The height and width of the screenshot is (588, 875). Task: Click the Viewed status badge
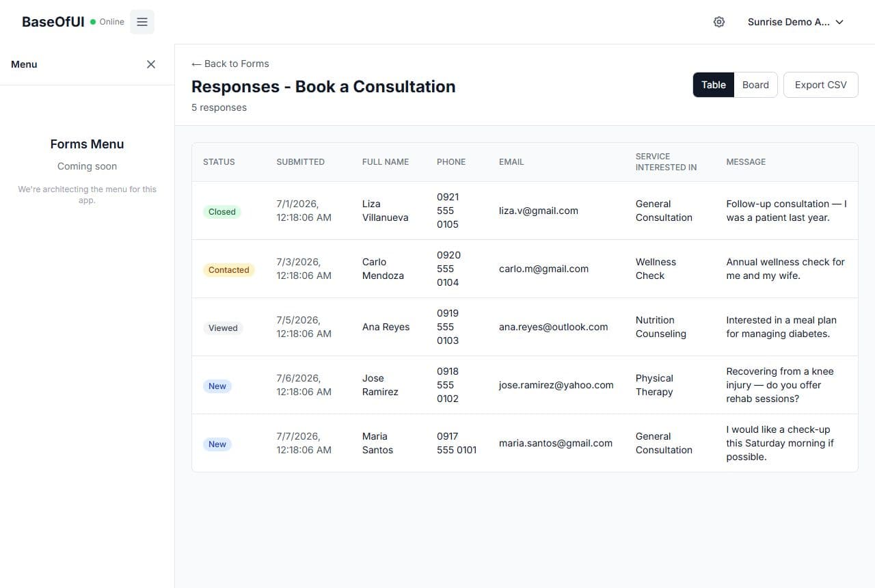click(223, 328)
